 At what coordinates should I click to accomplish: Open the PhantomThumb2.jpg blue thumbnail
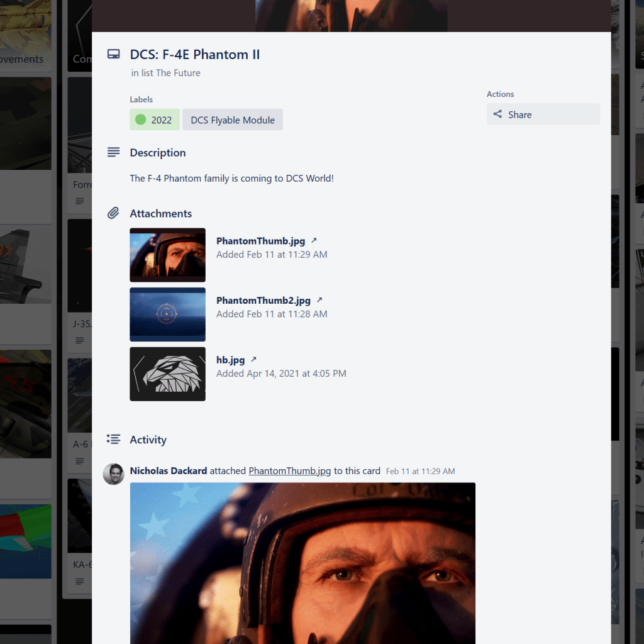click(x=167, y=314)
